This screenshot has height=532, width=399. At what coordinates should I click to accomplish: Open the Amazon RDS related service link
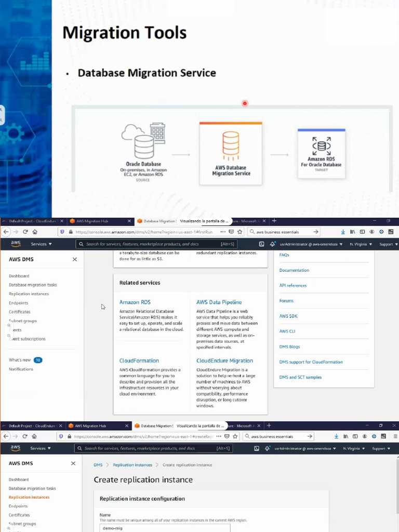(x=136, y=302)
